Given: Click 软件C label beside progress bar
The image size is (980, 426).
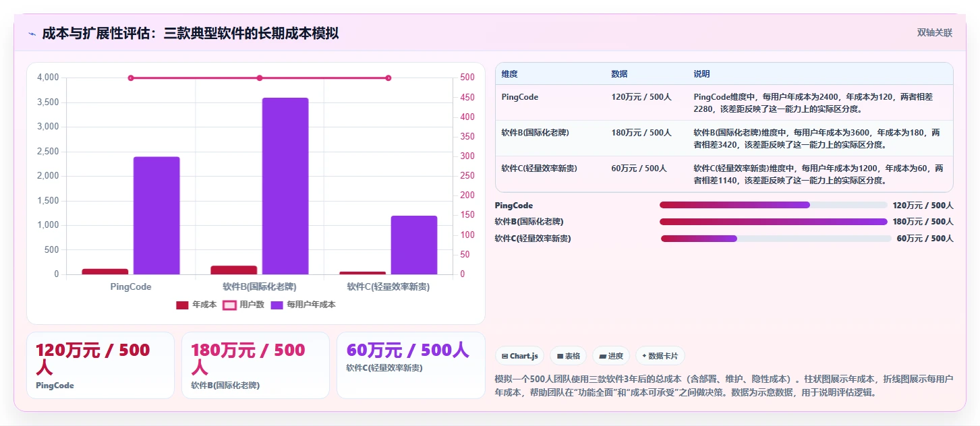Looking at the screenshot, I should 533,239.
